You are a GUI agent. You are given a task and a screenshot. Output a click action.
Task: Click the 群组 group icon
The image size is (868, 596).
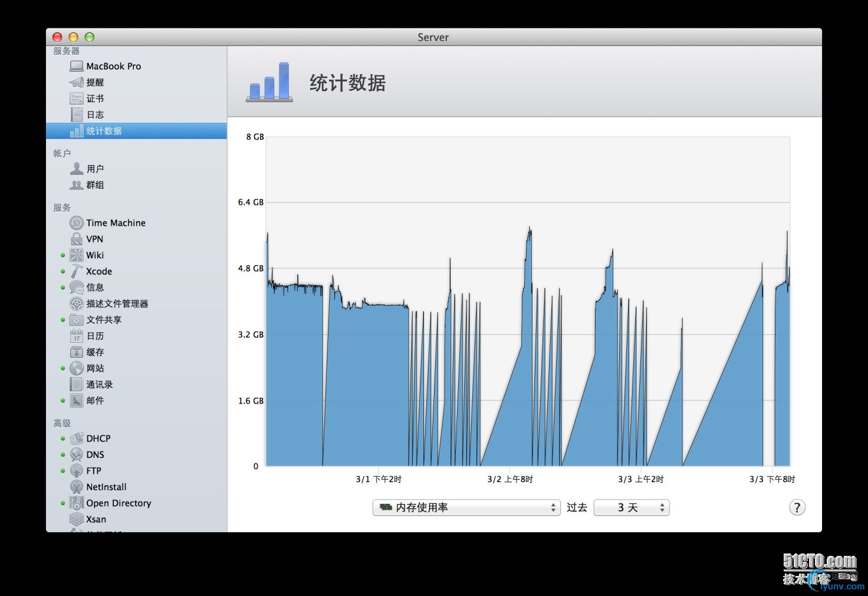pyautogui.click(x=77, y=185)
